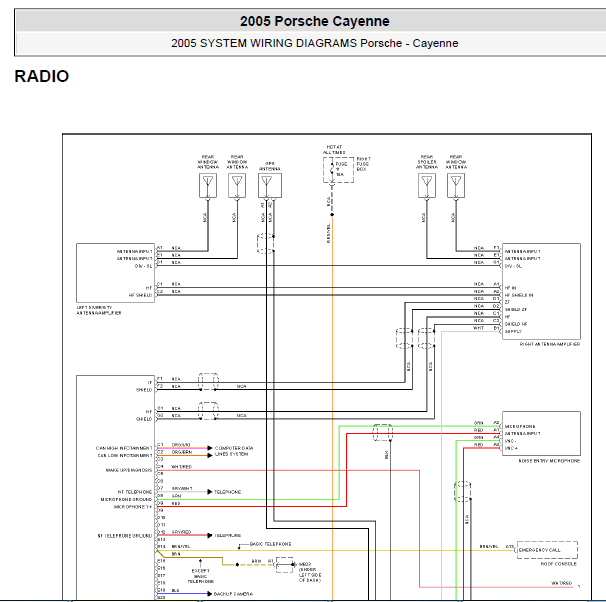Click the "LEFT HYBRID TV ANTENNA AMPLIFIER" caption
Viewport: 606px width, 602px height.
tap(99, 310)
